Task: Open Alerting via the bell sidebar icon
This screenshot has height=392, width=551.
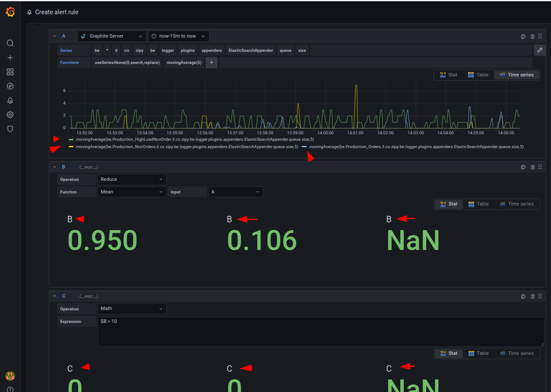Action: (x=10, y=100)
